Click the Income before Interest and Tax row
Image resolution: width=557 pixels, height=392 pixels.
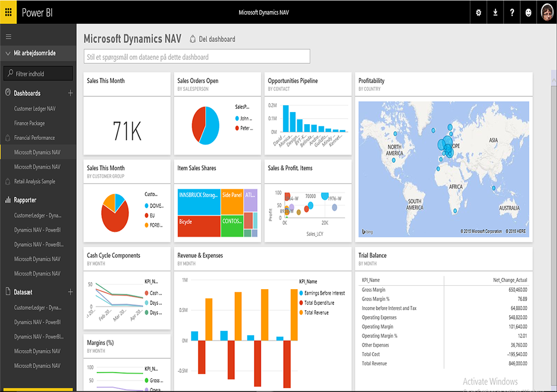point(444,308)
